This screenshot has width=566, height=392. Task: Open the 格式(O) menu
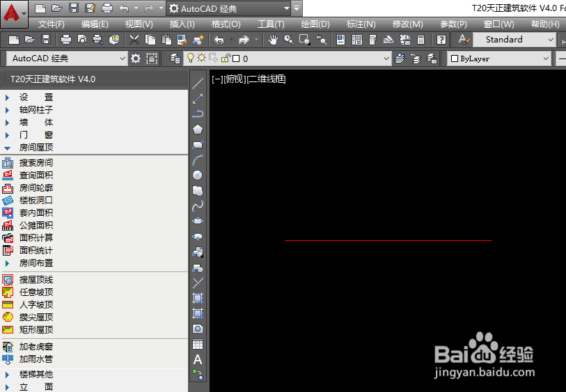pyautogui.click(x=226, y=24)
